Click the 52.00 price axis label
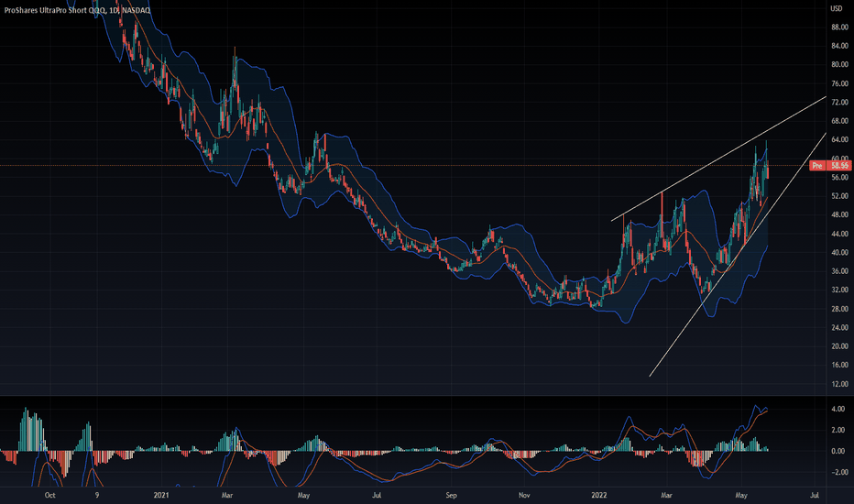 click(839, 195)
